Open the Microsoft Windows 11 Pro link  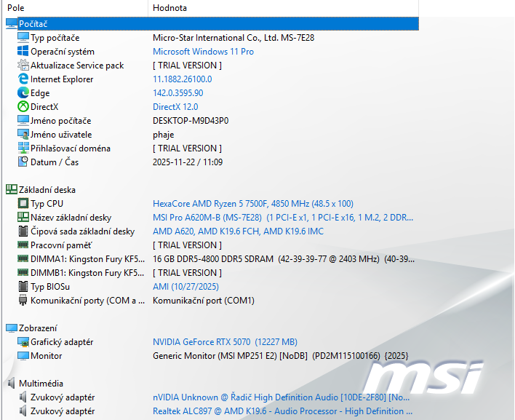point(203,52)
